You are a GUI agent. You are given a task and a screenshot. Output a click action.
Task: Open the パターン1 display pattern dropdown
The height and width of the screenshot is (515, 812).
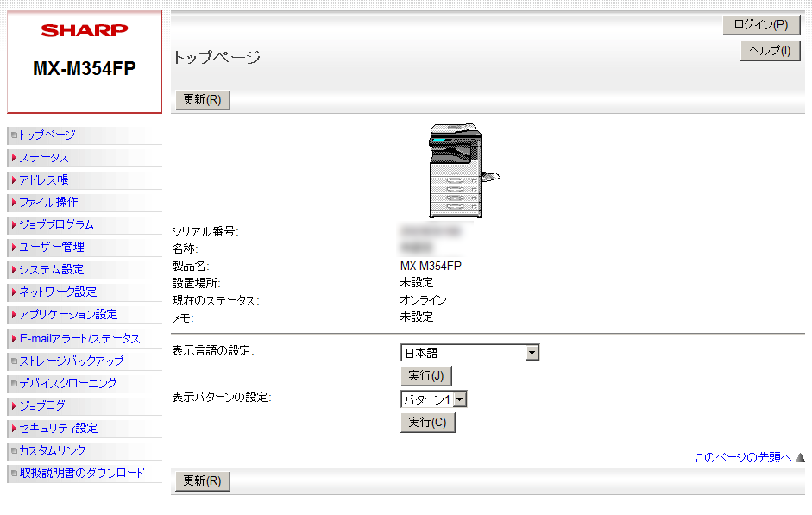click(x=434, y=399)
